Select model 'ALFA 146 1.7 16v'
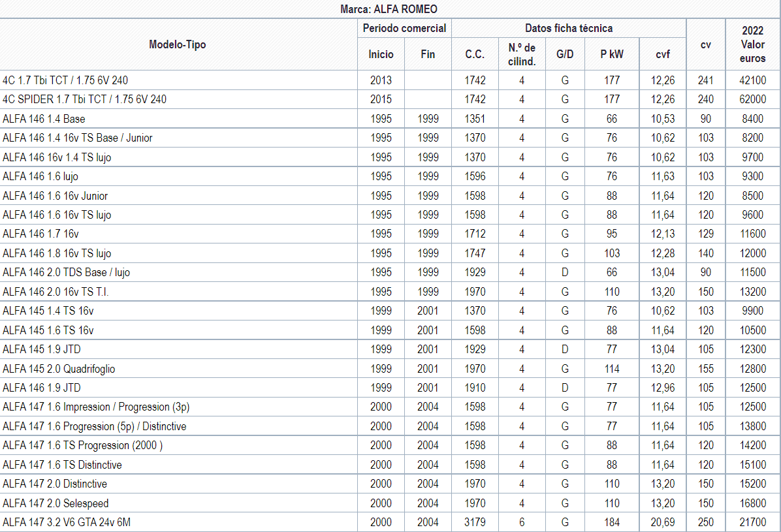The width and height of the screenshot is (781, 532). (40, 234)
